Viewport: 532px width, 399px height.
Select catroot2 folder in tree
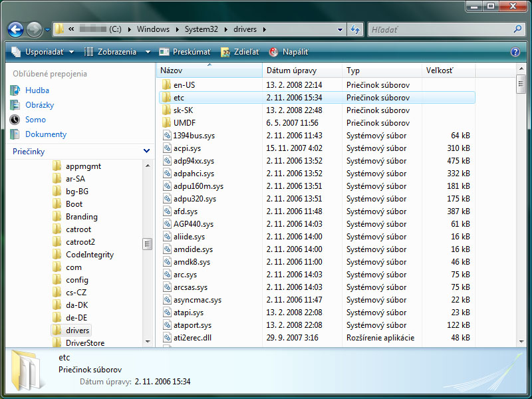(x=80, y=242)
